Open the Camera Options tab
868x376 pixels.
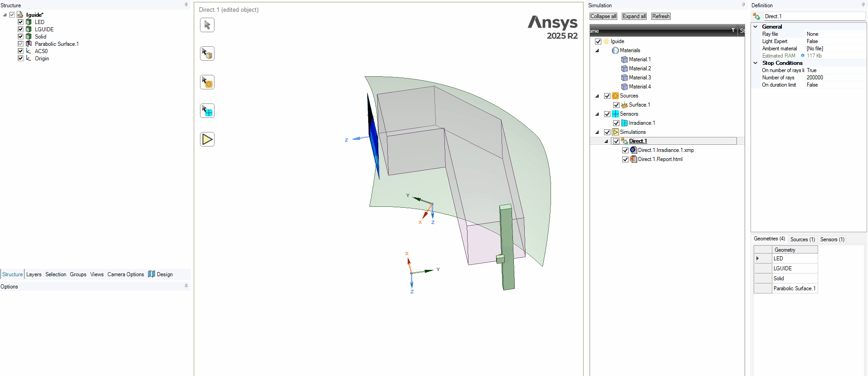pyautogui.click(x=126, y=274)
